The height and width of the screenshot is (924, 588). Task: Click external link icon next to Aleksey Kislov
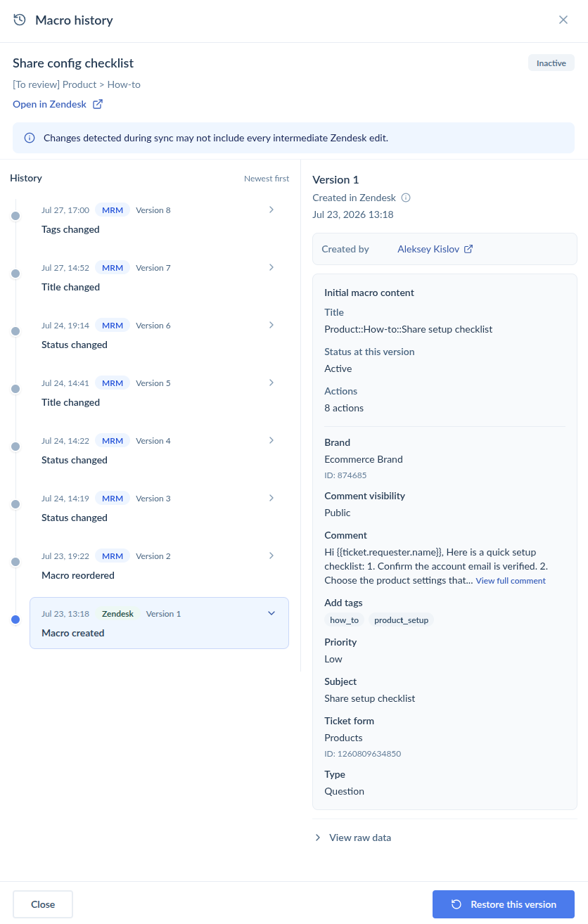(468, 249)
